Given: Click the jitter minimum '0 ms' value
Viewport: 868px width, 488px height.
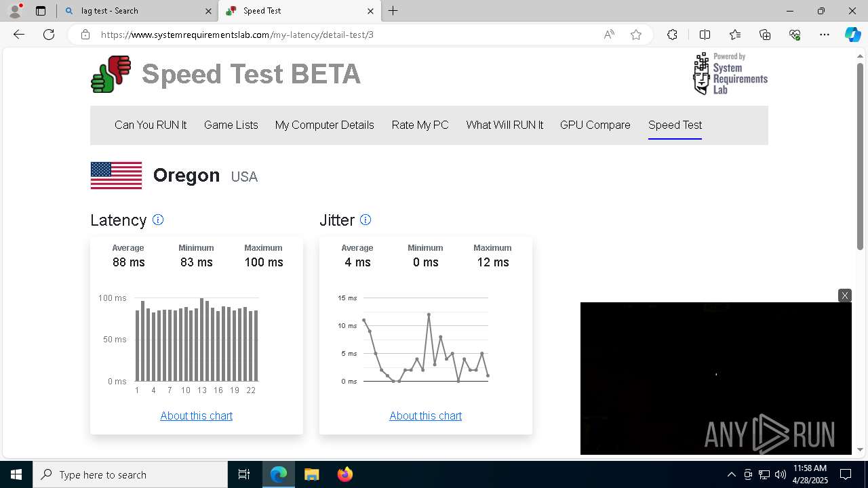Looking at the screenshot, I should [x=426, y=262].
